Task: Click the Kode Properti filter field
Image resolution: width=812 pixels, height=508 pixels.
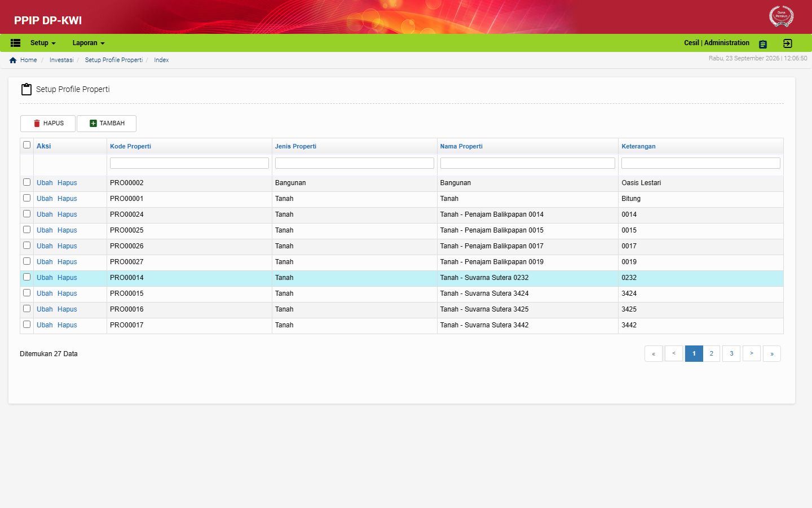Action: [x=189, y=163]
